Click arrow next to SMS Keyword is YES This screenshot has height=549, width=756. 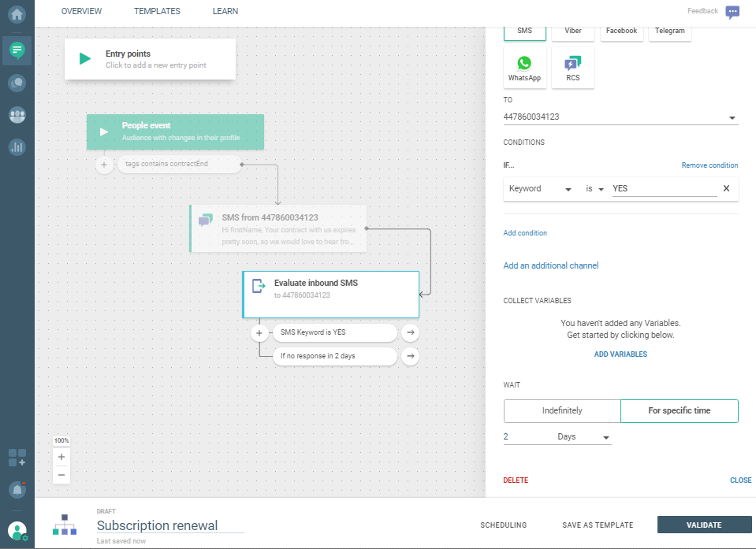410,333
